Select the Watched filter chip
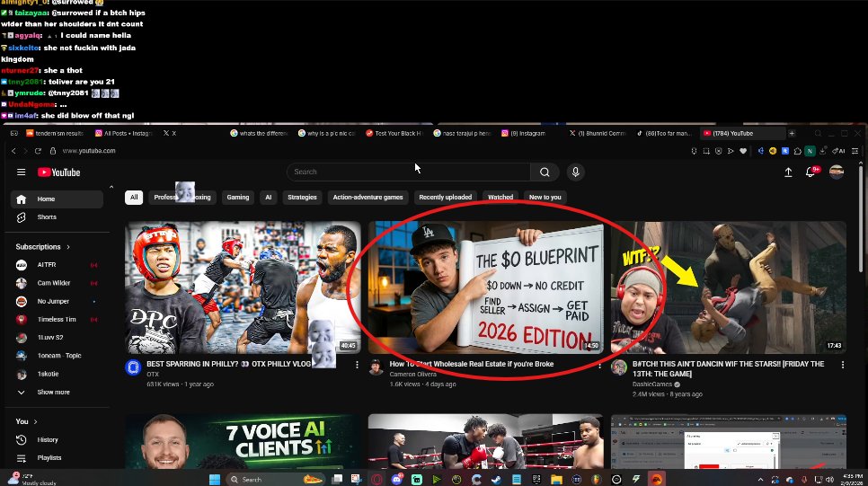The image size is (868, 486). click(x=500, y=197)
